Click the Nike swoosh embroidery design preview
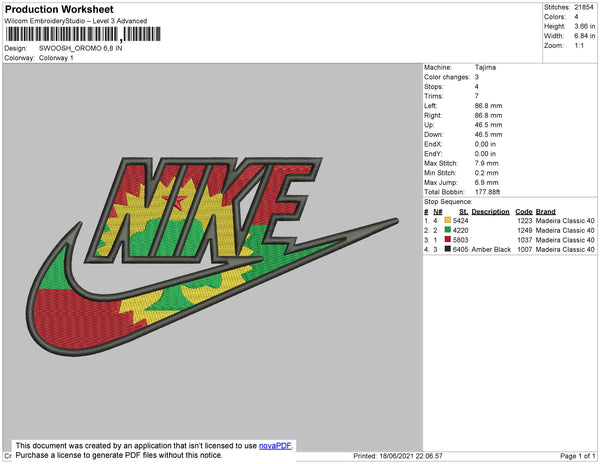The height and width of the screenshot is (464, 600). [x=212, y=256]
